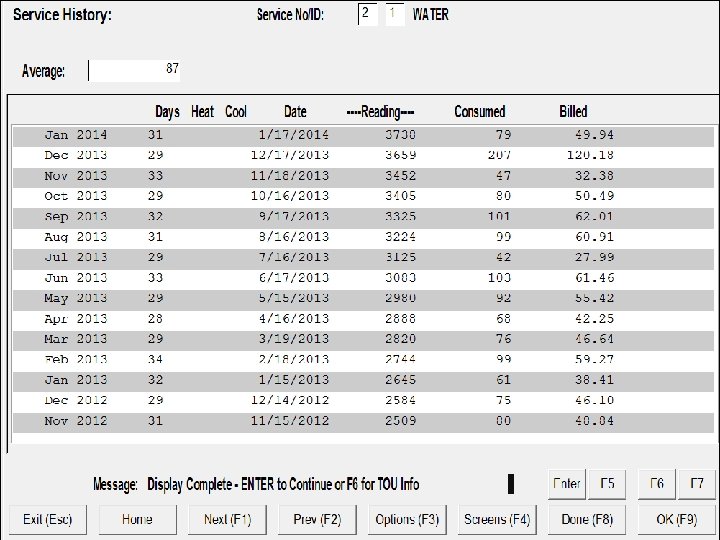This screenshot has width=720, height=540.
Task: Click the F7 button
Action: point(697,484)
